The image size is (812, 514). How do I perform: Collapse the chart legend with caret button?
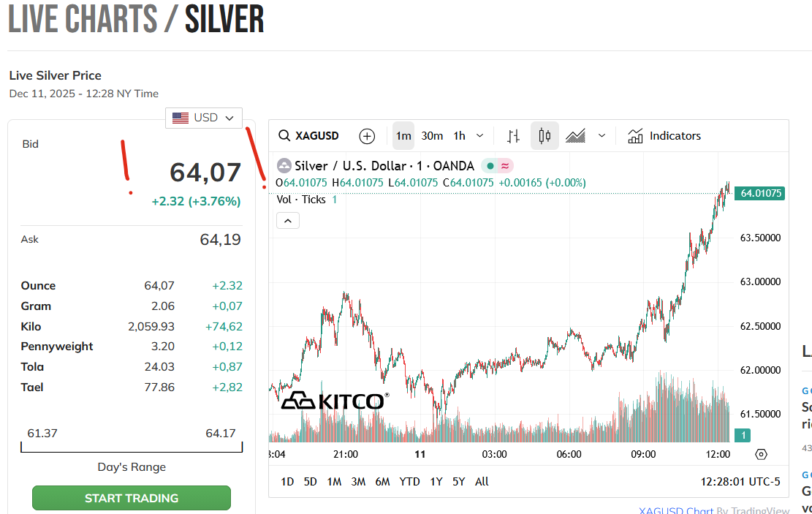pyautogui.click(x=288, y=220)
